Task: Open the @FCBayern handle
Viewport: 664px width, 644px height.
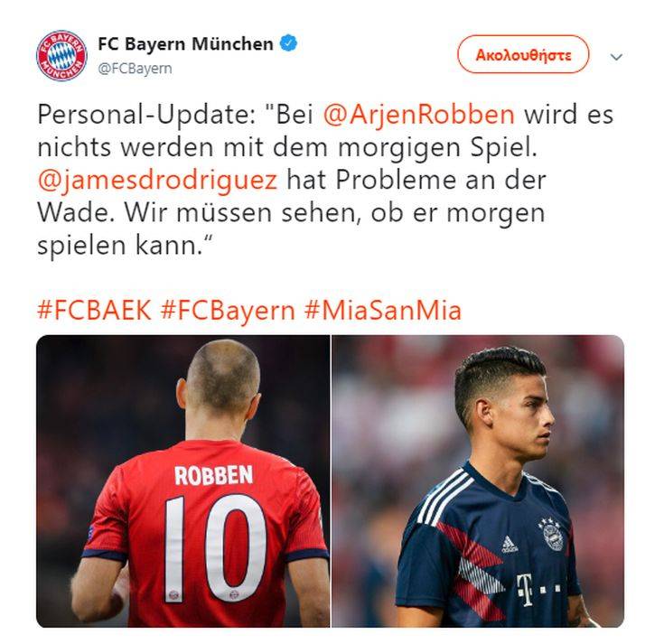Action: point(135,69)
